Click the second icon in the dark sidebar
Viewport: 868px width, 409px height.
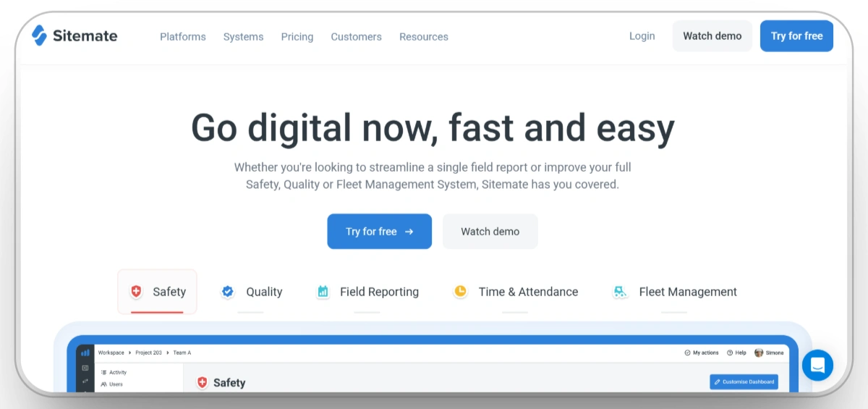coord(85,368)
